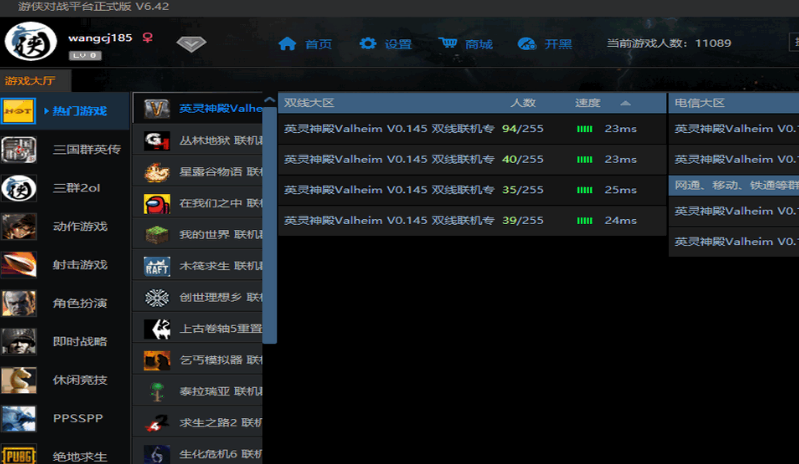Click the 求生之路2 game icon
This screenshot has height=464, width=799.
coord(156,423)
